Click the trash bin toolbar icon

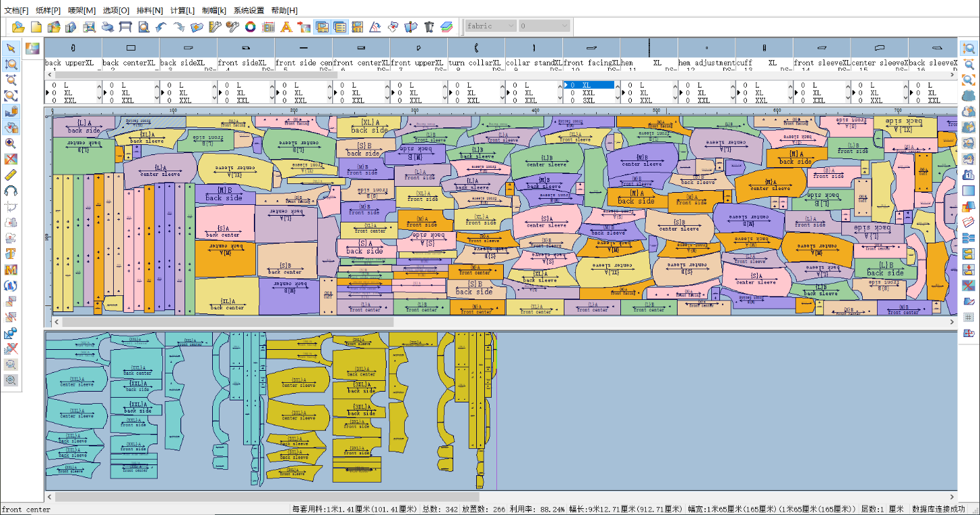coord(428,27)
